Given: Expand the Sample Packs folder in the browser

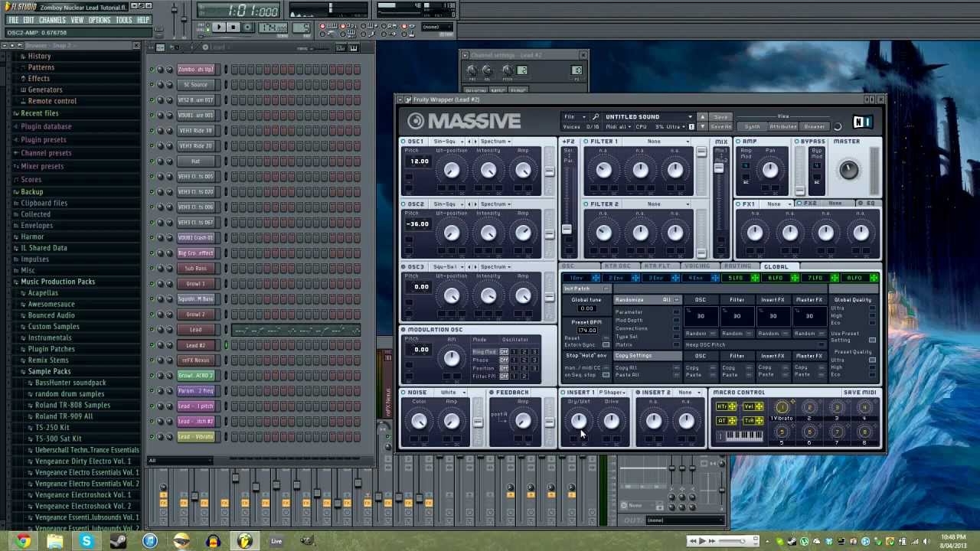Looking at the screenshot, I should click(49, 371).
